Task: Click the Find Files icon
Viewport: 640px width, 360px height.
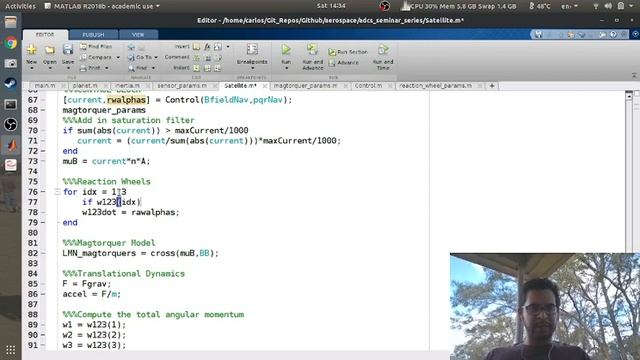Action: 83,47
